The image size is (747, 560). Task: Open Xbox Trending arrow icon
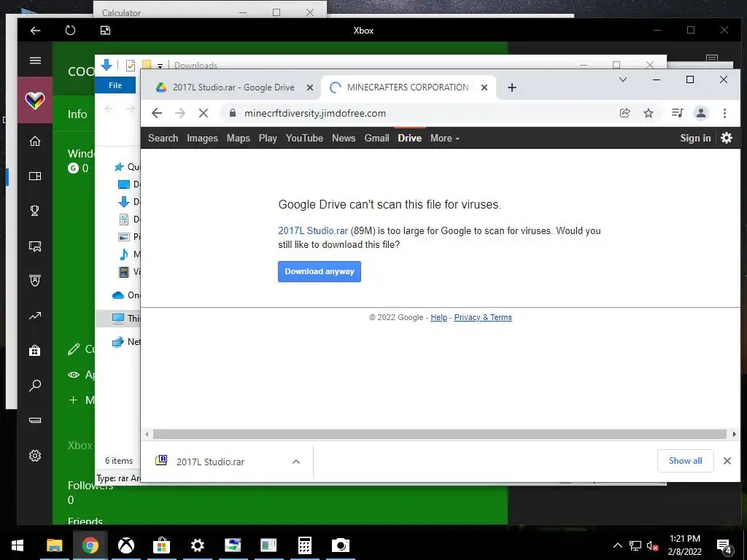click(35, 316)
